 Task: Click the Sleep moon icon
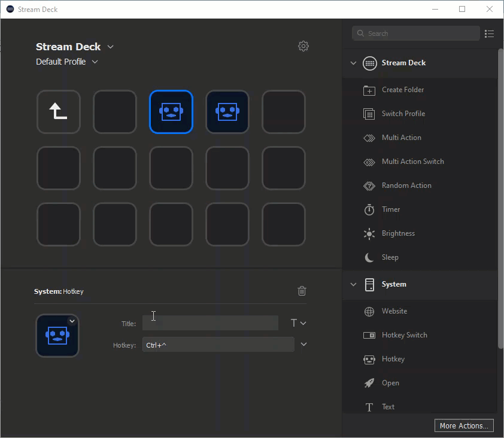[x=369, y=257]
